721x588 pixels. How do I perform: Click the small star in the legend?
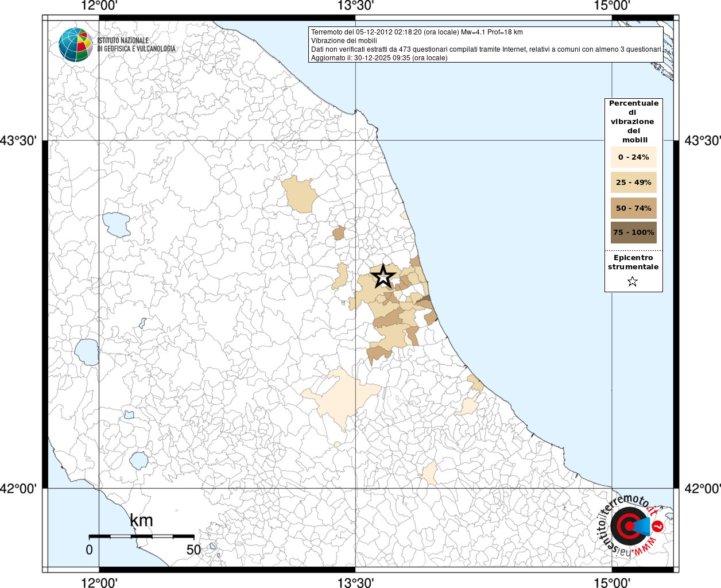tap(633, 281)
